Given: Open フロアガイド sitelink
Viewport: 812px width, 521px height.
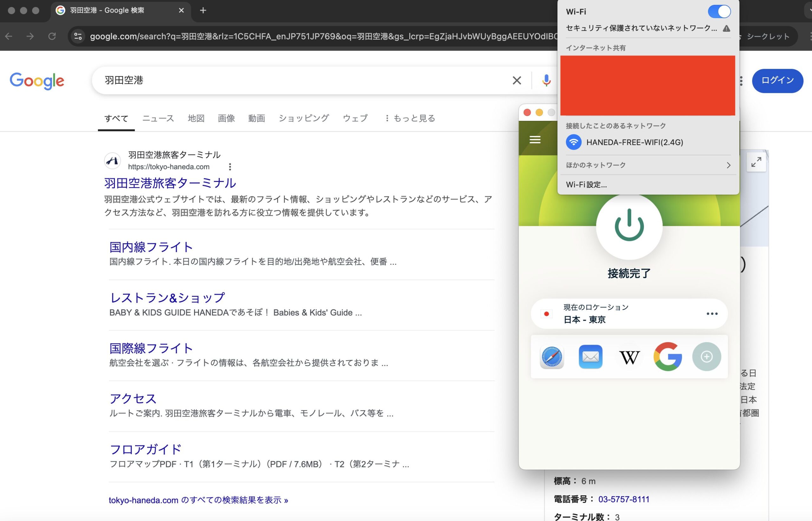Looking at the screenshot, I should [x=146, y=449].
